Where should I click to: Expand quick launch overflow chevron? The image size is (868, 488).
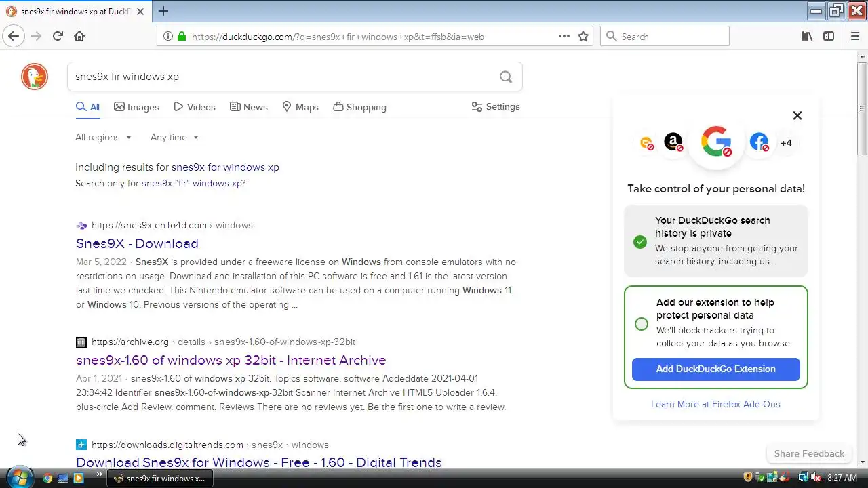[x=100, y=474]
